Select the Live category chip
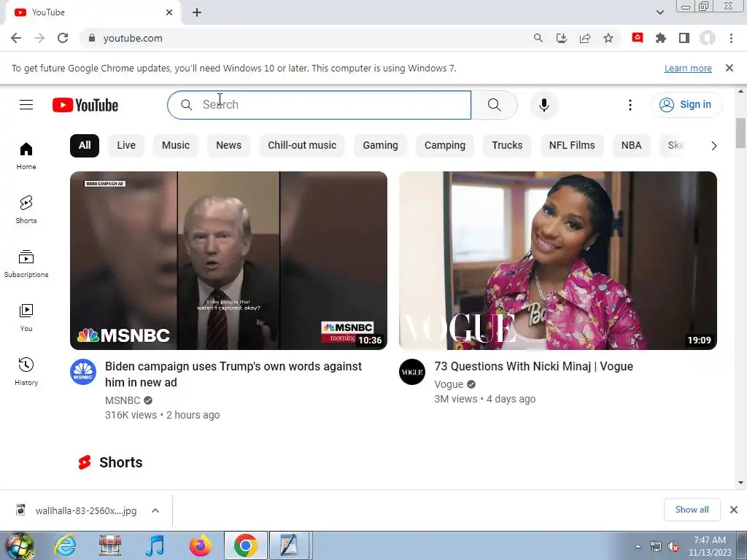747x560 pixels. coord(126,145)
